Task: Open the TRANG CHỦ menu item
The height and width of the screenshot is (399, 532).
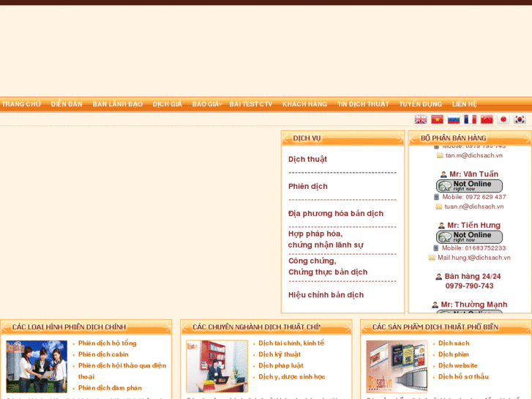Action: pyautogui.click(x=21, y=104)
